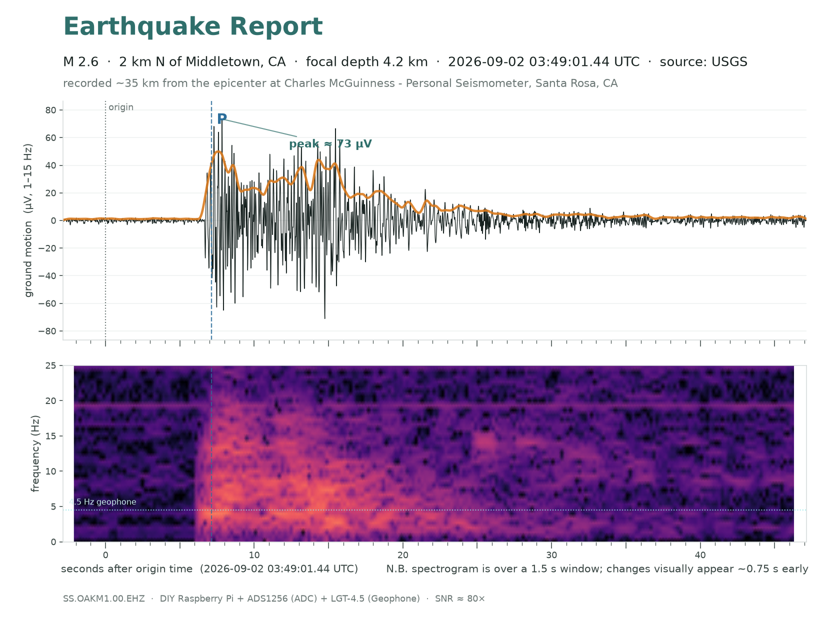840x630 pixels.
Task: Click the '15' tick on frequency axis
Action: (51, 436)
